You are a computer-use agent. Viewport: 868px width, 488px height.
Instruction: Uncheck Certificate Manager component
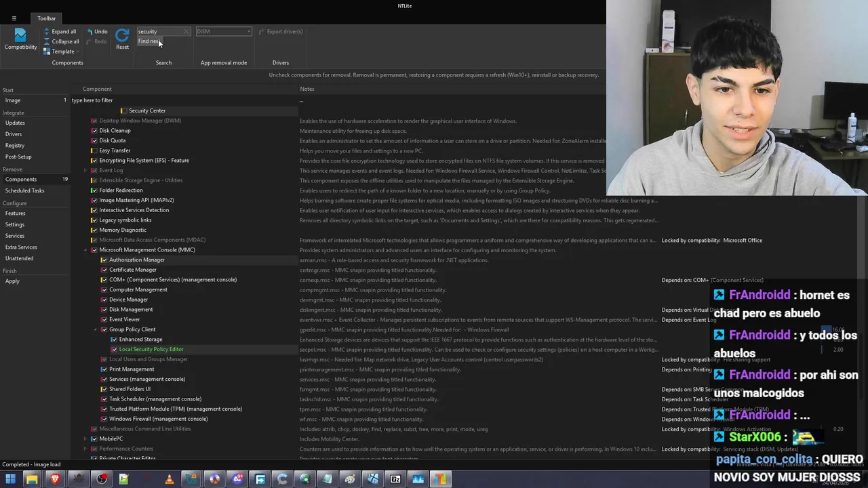point(104,270)
